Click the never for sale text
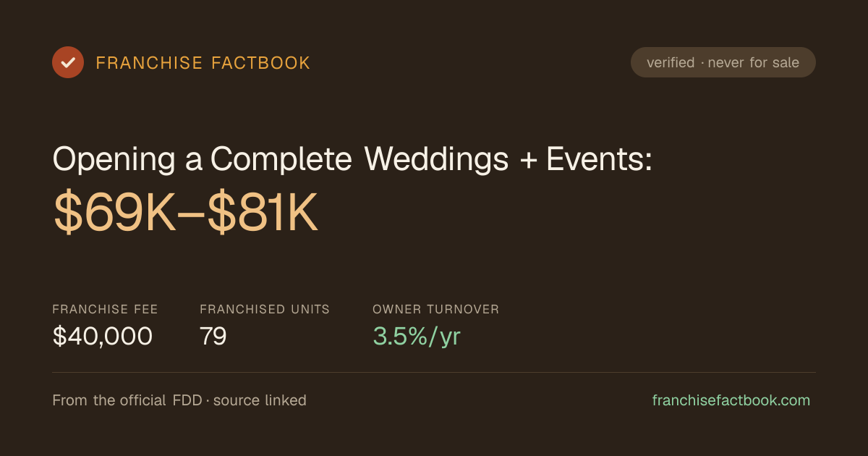 coord(754,63)
